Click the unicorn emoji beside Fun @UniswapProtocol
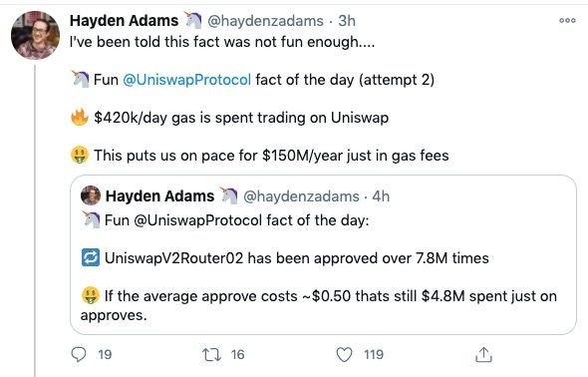This screenshot has height=377, width=588. coord(80,79)
